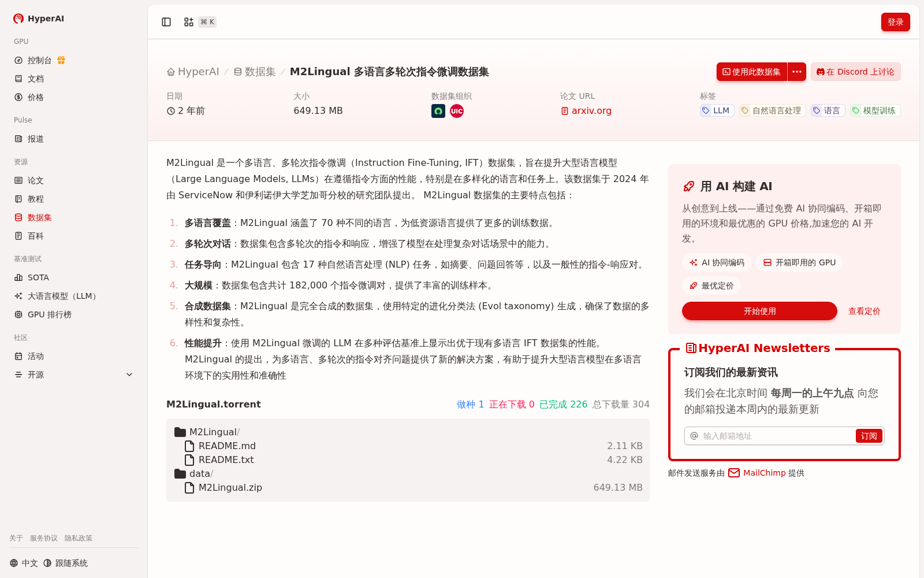Toggle the sidebar panel icon
The width and height of the screenshot is (924, 578).
[166, 22]
